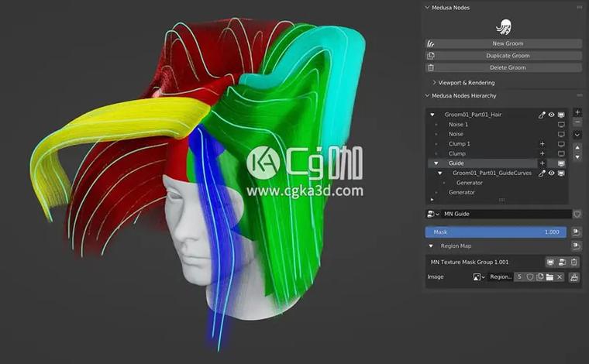Image resolution: width=589 pixels, height=364 pixels.
Task: Toggle eye visibility for Groom01_Part01_Hair
Action: [x=552, y=115]
